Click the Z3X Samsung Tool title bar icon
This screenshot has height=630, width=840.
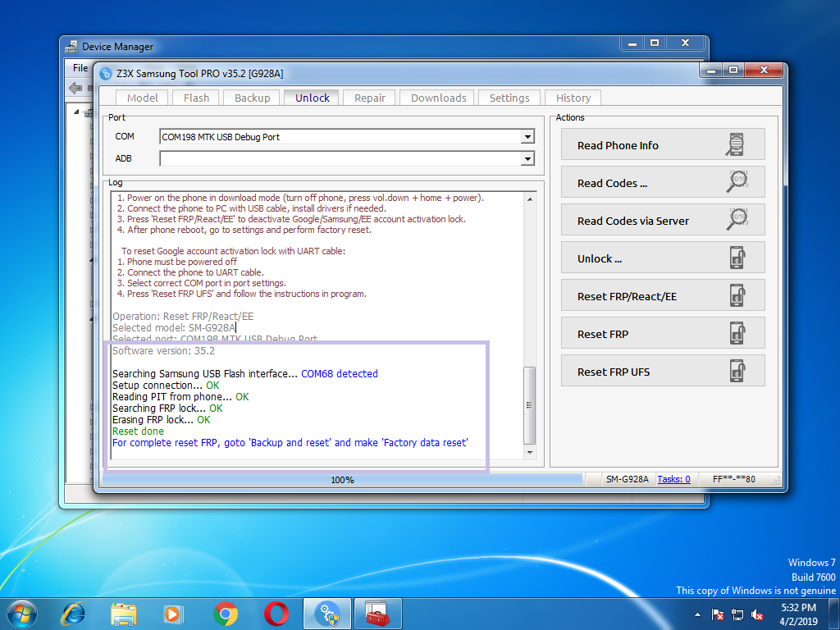(x=106, y=74)
